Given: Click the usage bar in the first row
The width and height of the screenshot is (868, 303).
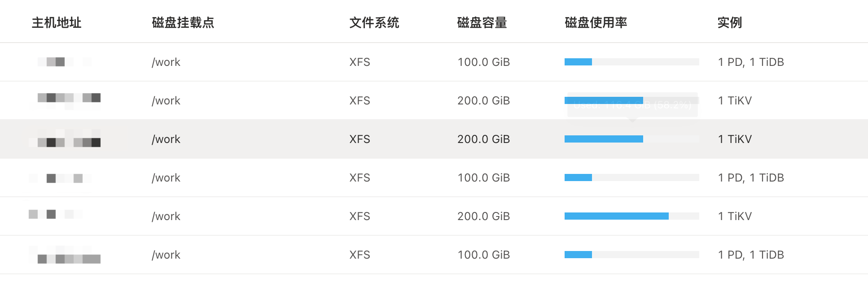Looking at the screenshot, I should 631,62.
